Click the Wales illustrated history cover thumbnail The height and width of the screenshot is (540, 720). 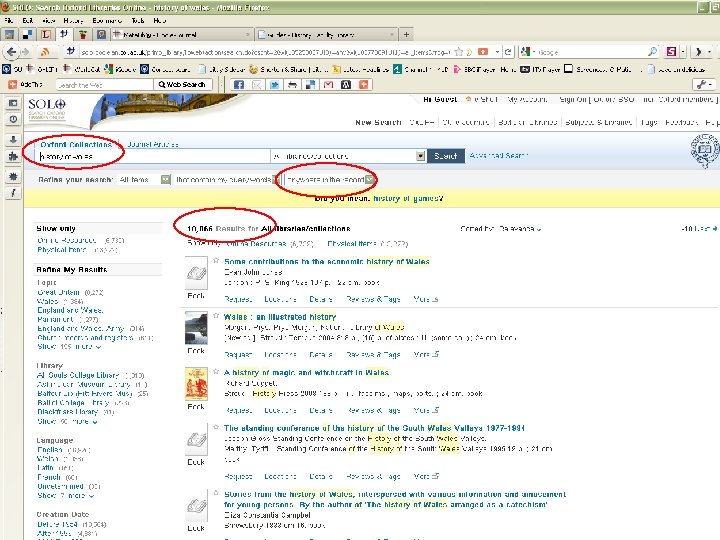pyautogui.click(x=196, y=327)
